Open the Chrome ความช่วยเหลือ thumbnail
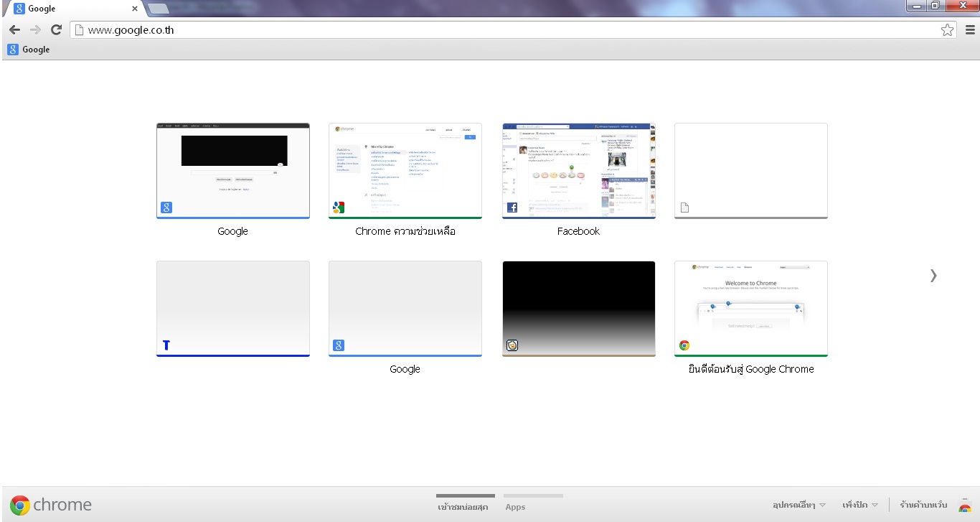Viewport: 980px width, 522px height. click(x=405, y=171)
